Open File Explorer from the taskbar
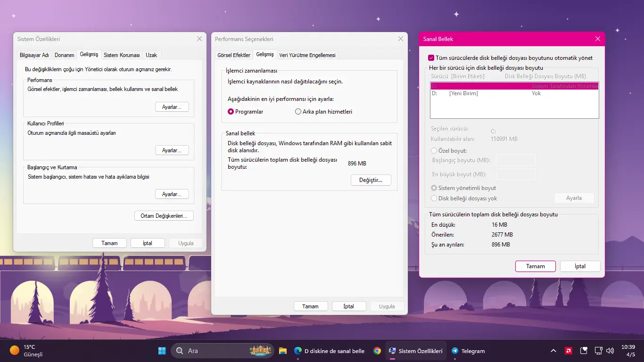The height and width of the screenshot is (362, 644). click(x=283, y=351)
